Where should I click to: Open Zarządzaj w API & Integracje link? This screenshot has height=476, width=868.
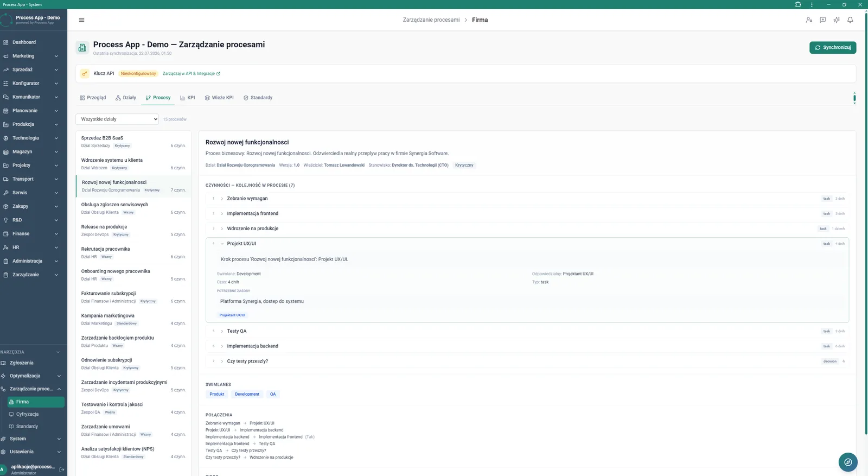click(192, 74)
